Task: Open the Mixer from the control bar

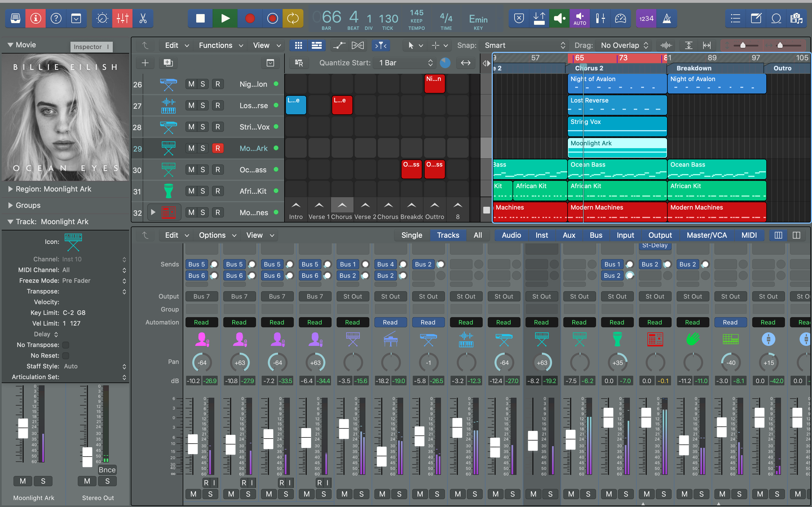Action: pyautogui.click(x=122, y=18)
